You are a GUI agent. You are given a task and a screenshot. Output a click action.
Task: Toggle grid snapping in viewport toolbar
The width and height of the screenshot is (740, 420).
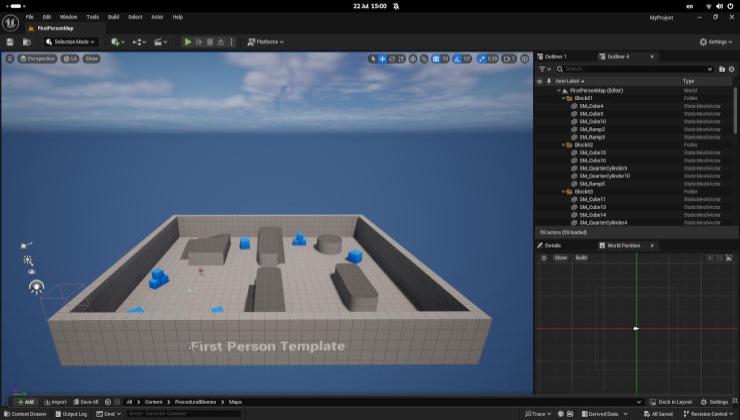coord(436,59)
